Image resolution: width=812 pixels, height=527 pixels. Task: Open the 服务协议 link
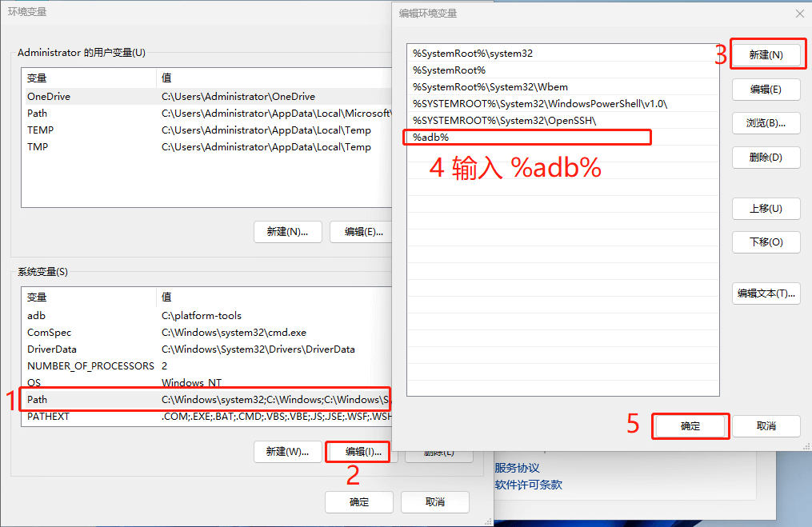click(x=517, y=468)
